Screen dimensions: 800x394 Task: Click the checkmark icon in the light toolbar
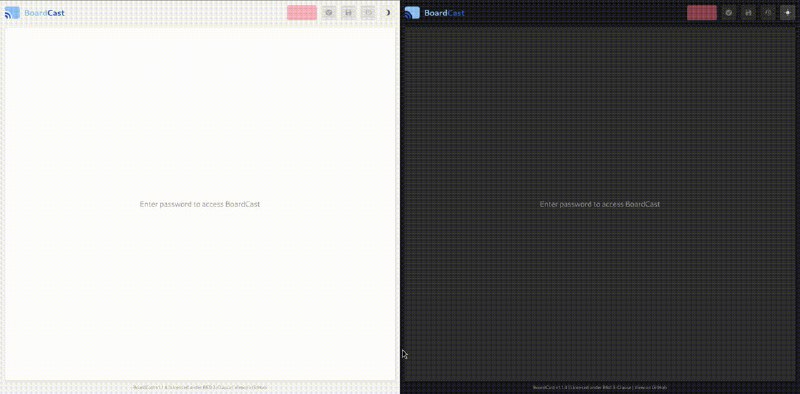pyautogui.click(x=329, y=13)
